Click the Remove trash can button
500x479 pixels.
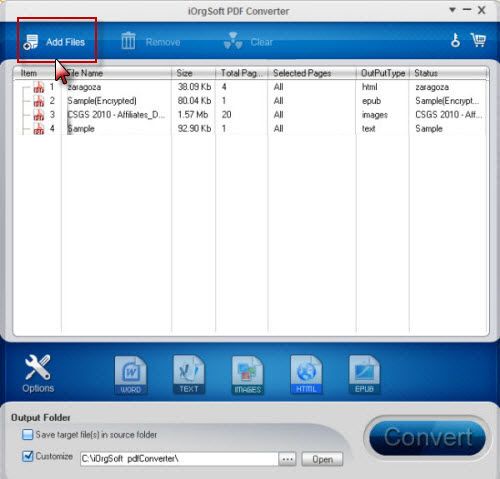(x=150, y=41)
